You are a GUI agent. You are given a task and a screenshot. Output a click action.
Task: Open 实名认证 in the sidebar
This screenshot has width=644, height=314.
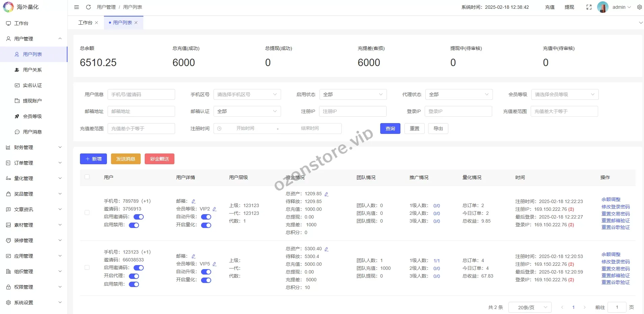(32, 85)
